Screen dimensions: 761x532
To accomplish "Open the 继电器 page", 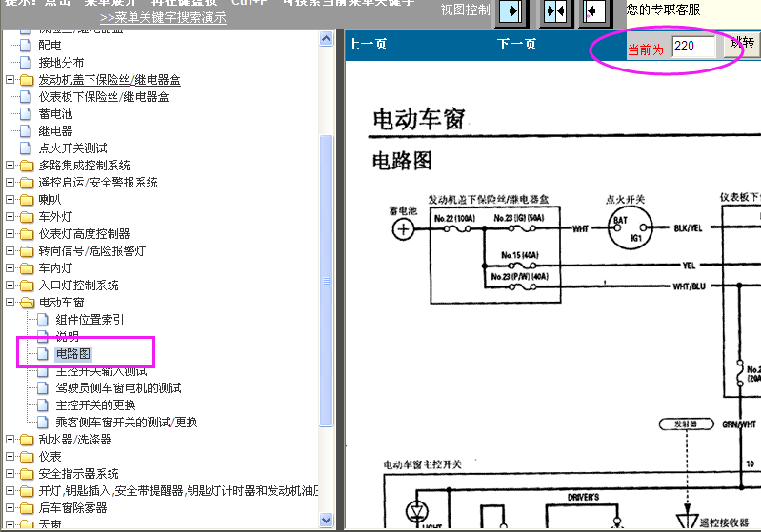I will pyautogui.click(x=55, y=131).
